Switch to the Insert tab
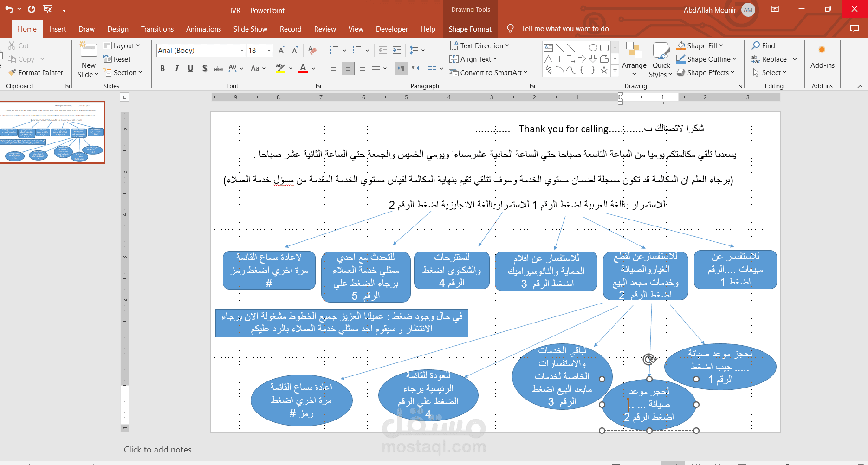 click(58, 29)
